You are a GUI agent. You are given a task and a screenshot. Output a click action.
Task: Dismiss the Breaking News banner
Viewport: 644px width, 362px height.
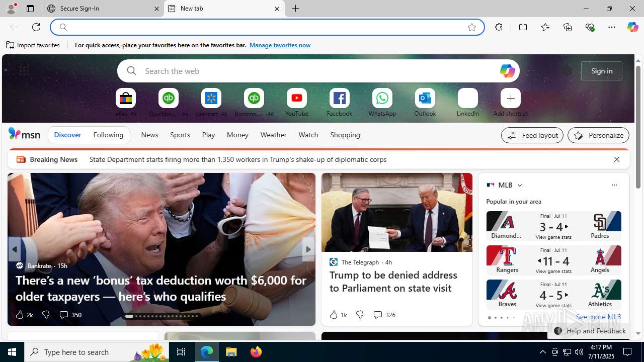[x=617, y=159]
